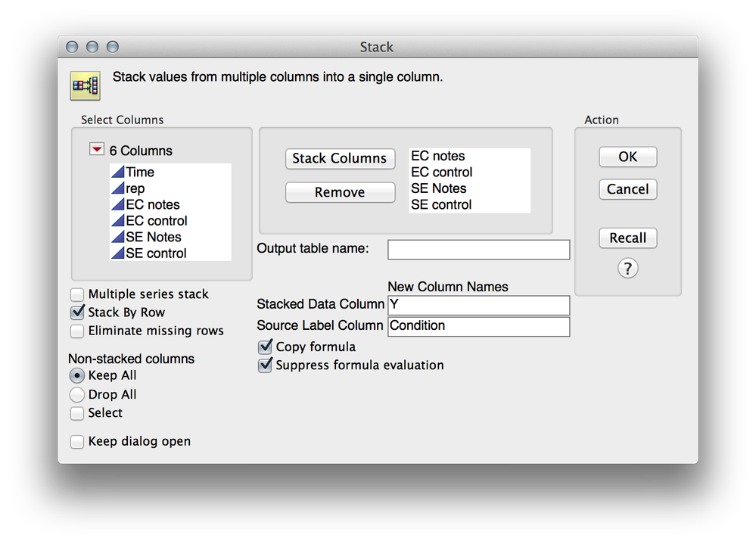Viewport: 756px width, 544px height.
Task: Click the Stack dialog icon
Action: pyautogui.click(x=86, y=85)
